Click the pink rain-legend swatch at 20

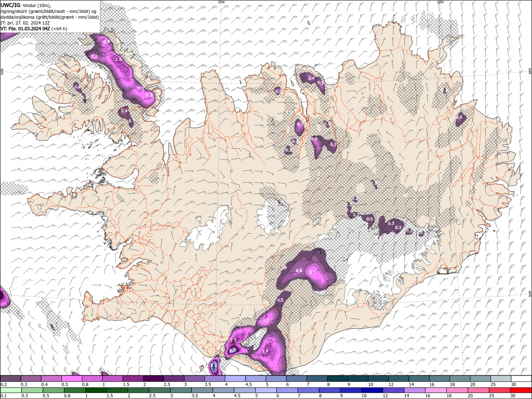coord(478,390)
